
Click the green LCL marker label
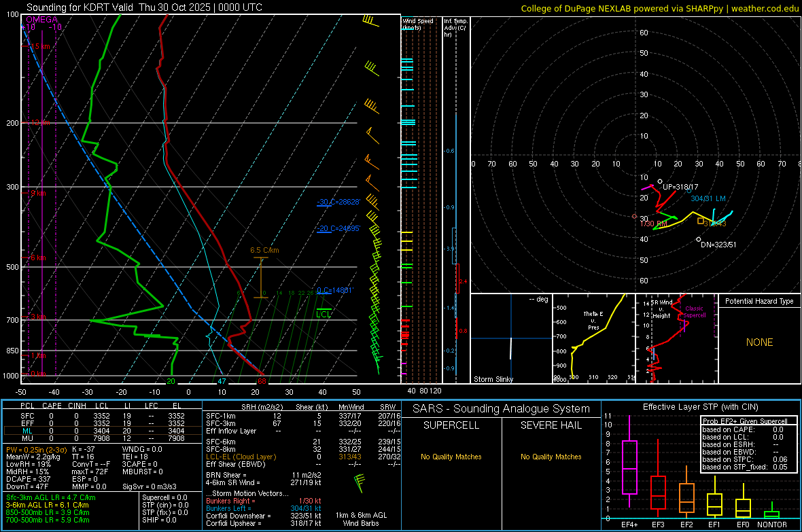pyautogui.click(x=324, y=314)
